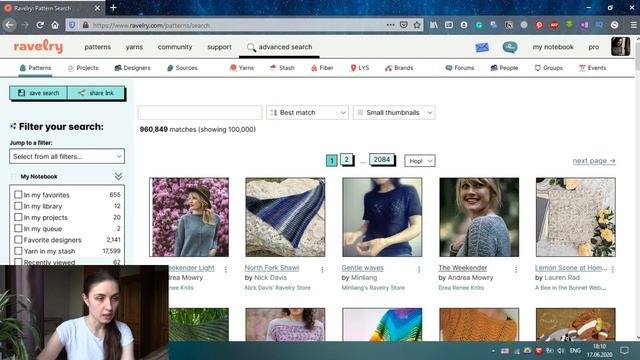Open The Weekender pattern thumbnail
The image size is (640, 360).
point(479,217)
